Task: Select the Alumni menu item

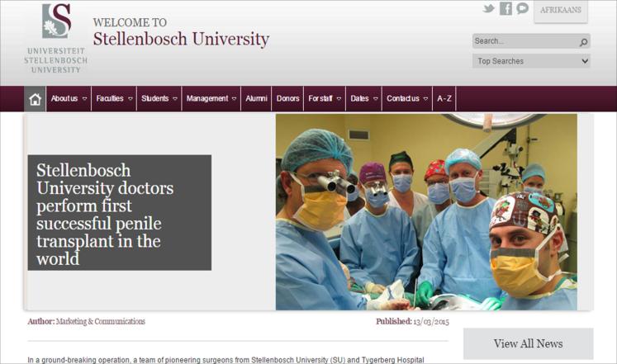Action: tap(256, 99)
